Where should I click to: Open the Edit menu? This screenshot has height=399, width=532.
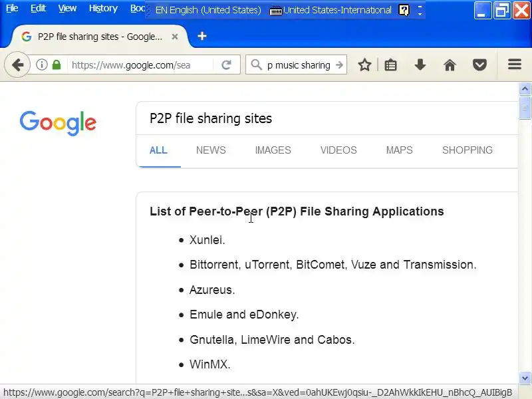point(38,8)
